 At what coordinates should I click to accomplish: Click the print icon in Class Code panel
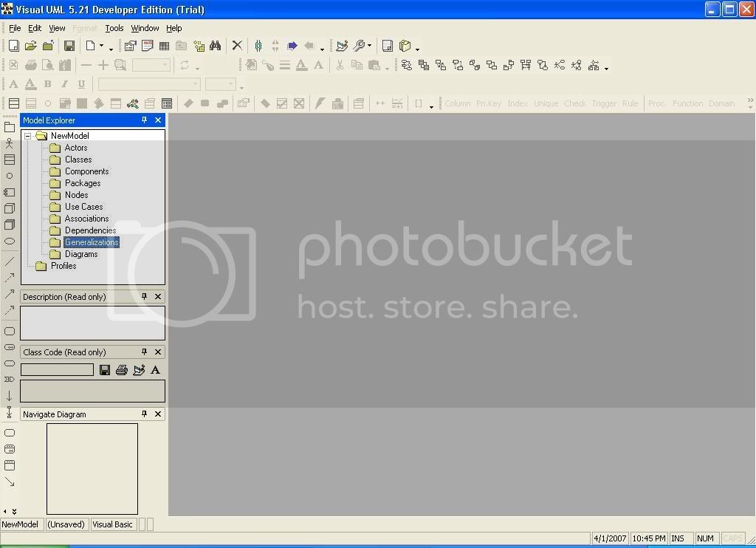pos(121,370)
